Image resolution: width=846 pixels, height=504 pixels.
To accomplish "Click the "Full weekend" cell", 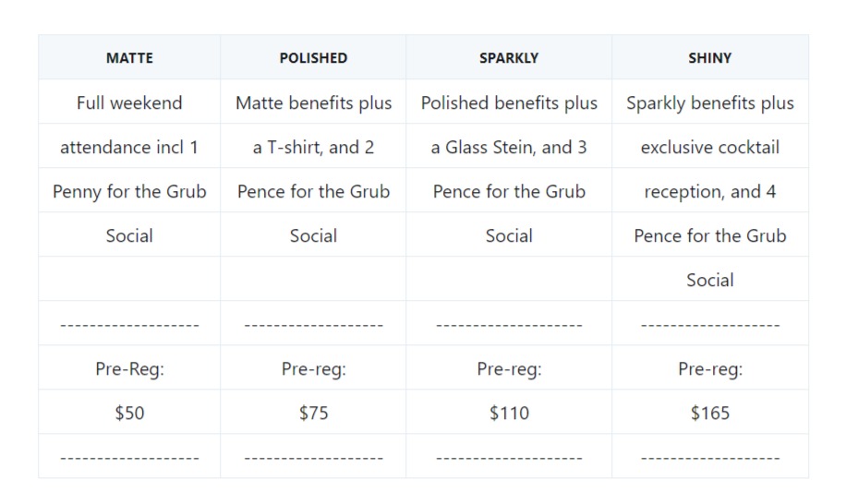I will point(129,102).
